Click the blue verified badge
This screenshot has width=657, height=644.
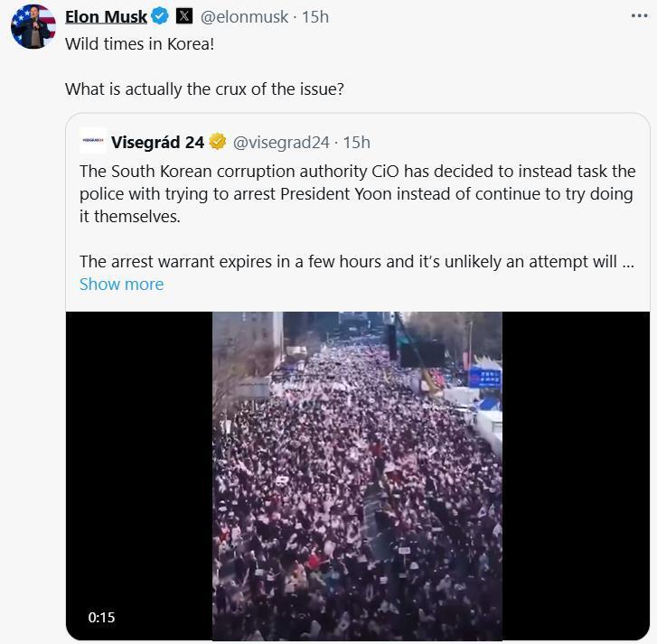click(160, 16)
